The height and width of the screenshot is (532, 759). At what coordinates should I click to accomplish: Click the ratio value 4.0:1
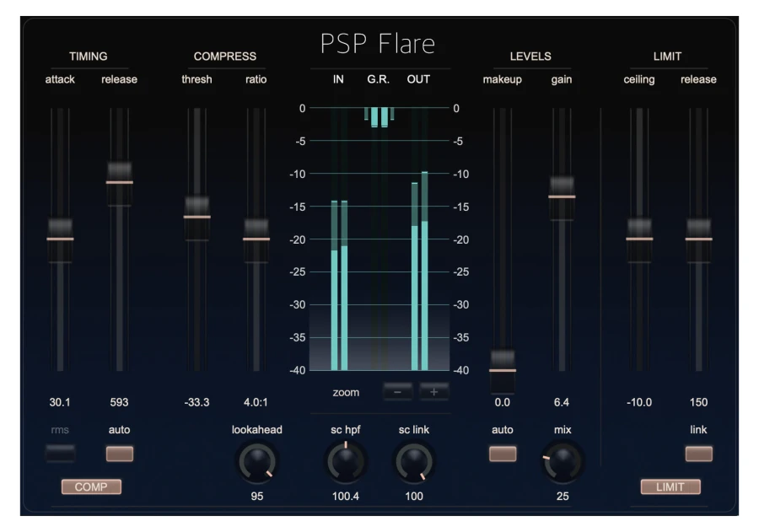[256, 402]
